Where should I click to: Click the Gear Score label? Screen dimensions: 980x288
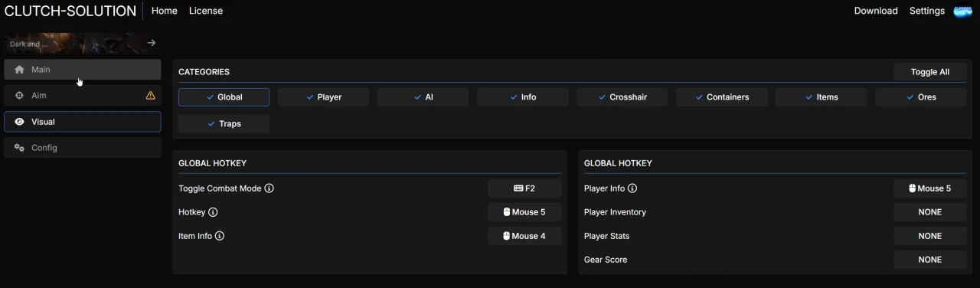pos(605,260)
